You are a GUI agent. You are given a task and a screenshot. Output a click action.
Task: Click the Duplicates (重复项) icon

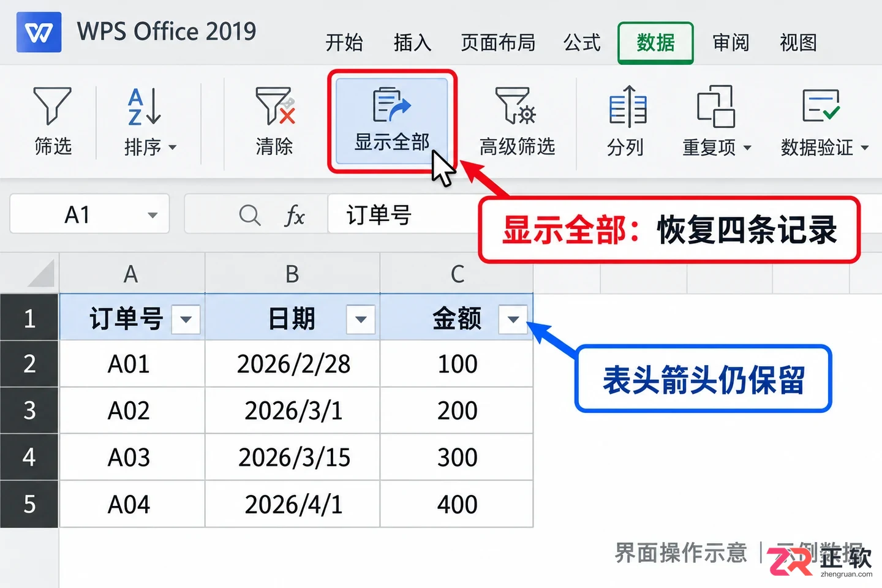click(x=715, y=107)
